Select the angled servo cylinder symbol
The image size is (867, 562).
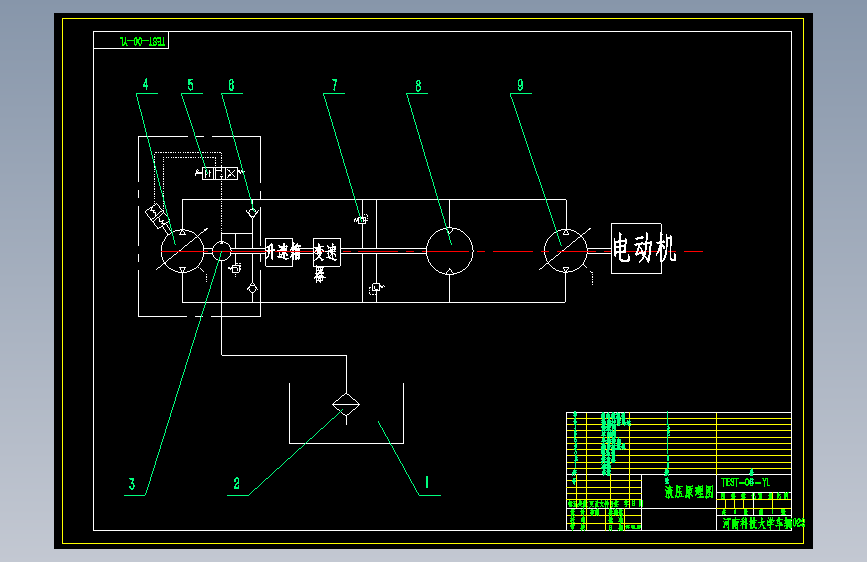156,216
